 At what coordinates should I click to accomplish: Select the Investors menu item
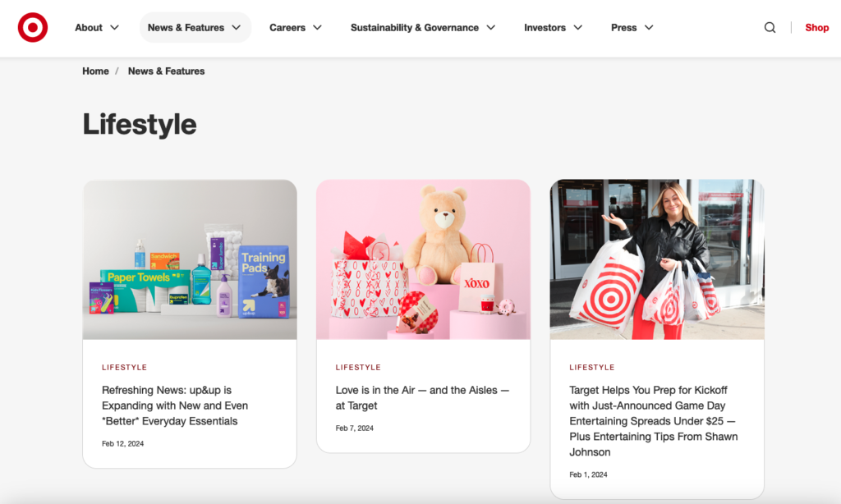(545, 27)
